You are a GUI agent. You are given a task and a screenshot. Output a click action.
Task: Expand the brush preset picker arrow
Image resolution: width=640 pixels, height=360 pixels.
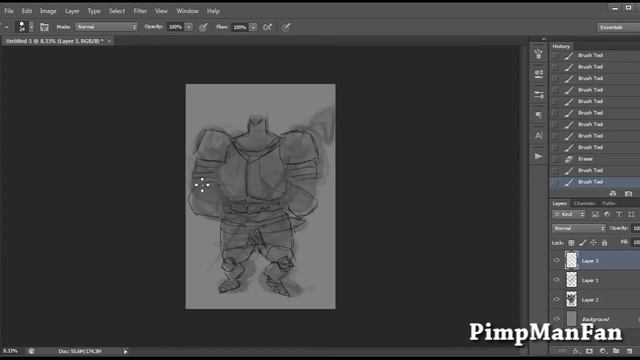pos(31,27)
